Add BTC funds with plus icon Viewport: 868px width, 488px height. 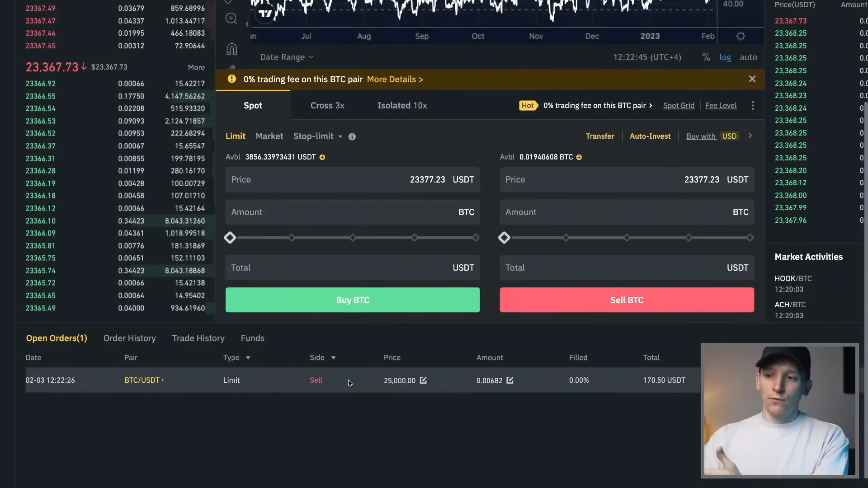pos(579,157)
